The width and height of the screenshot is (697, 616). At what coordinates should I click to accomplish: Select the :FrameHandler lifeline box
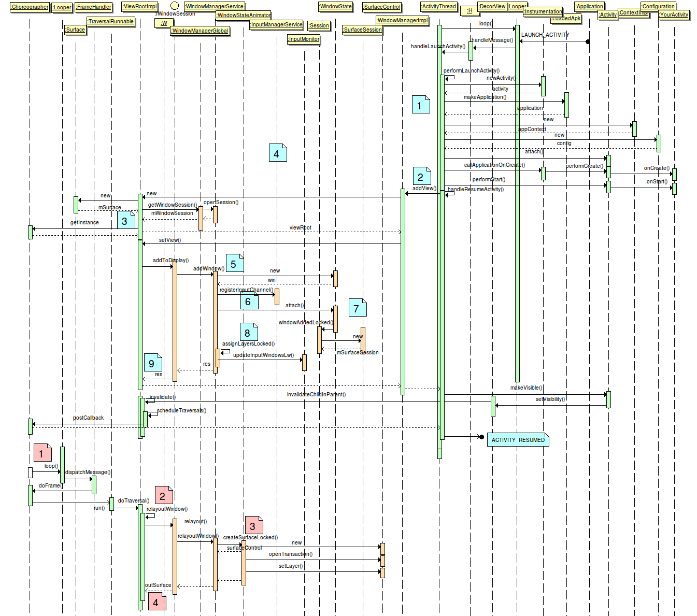(94, 7)
